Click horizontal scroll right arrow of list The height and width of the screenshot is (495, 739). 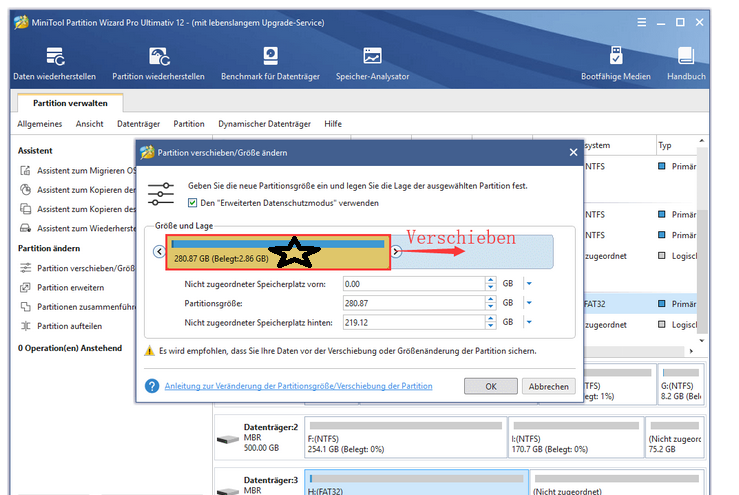(691, 351)
